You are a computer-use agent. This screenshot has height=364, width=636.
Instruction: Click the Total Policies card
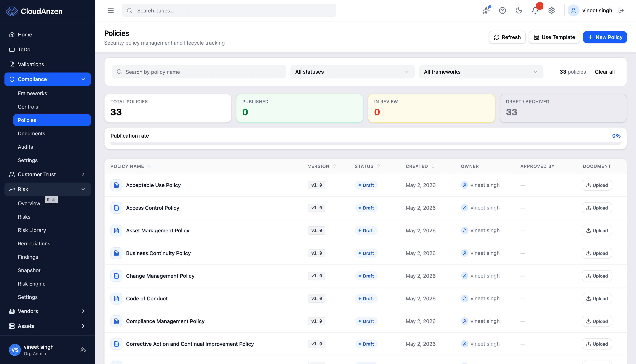pos(168,108)
